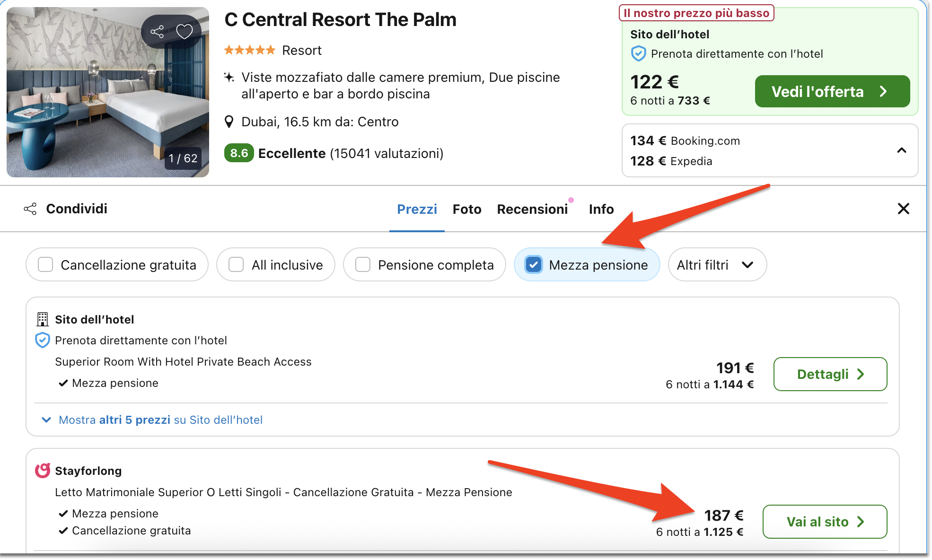Select the 134 € Booking.com price

coord(685,141)
